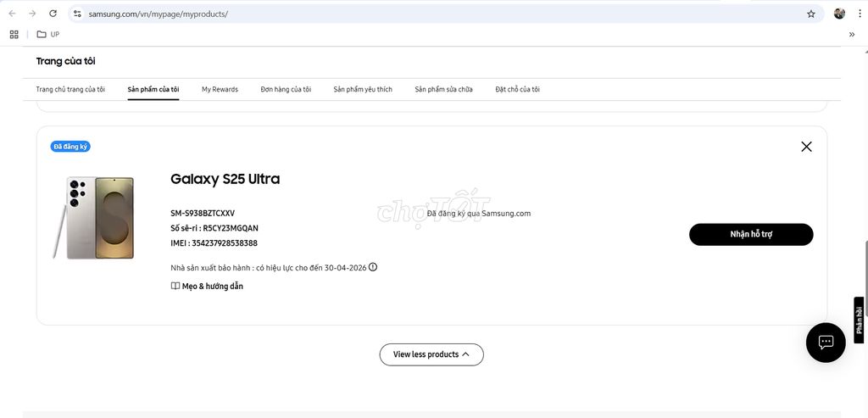Open site information icon in address bar
Viewport: 868px width, 418px height.
pos(77,14)
